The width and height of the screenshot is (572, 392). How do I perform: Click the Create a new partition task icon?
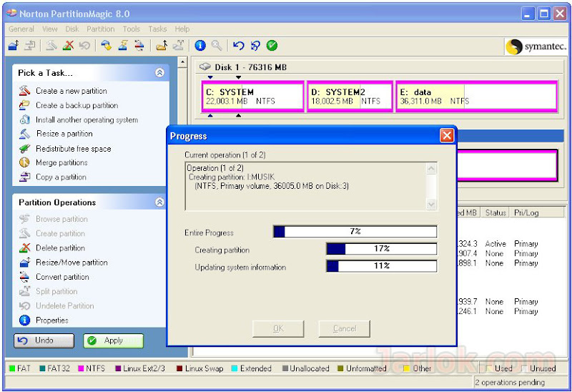coord(24,91)
